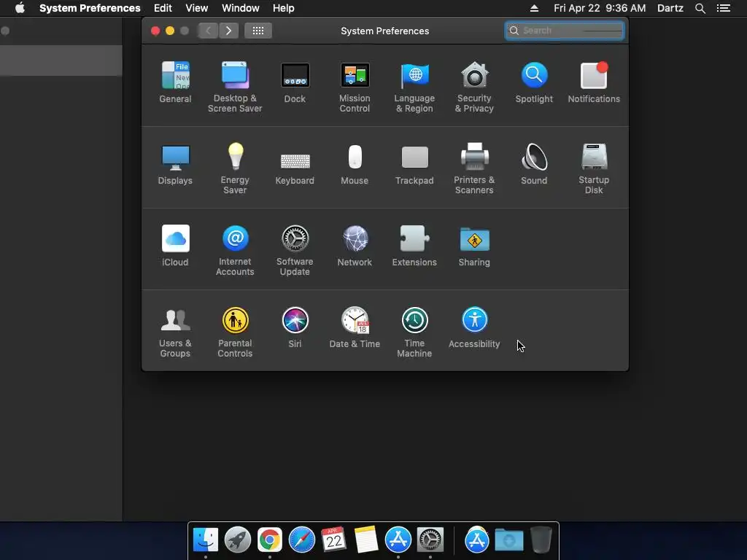Screen dimensions: 747x560
Task: Open the Notifications preferences pane
Action: tap(594, 82)
